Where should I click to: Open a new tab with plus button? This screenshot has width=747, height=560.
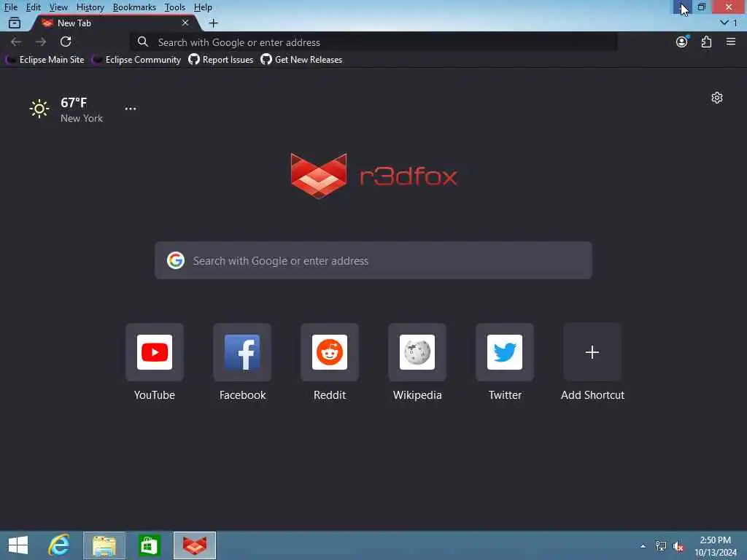(x=214, y=23)
